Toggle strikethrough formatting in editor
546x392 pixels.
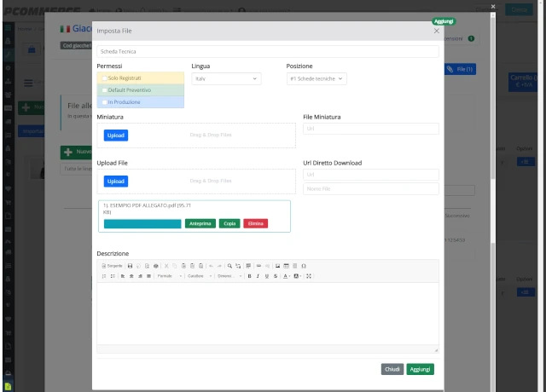tap(276, 276)
